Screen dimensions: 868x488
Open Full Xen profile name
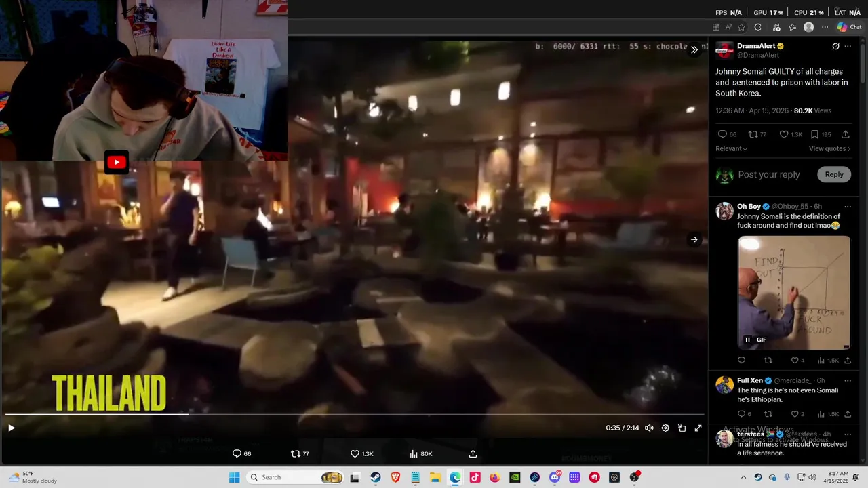click(x=750, y=380)
